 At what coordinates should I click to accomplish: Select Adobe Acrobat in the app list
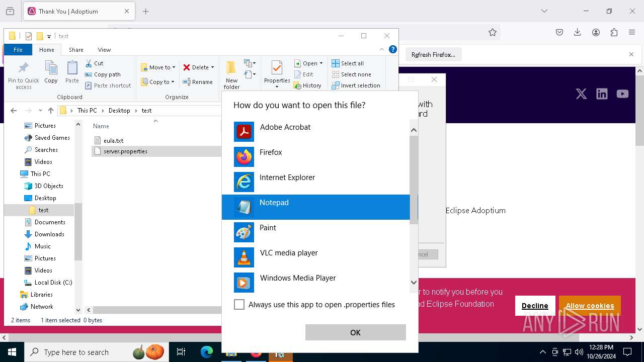coord(316,132)
